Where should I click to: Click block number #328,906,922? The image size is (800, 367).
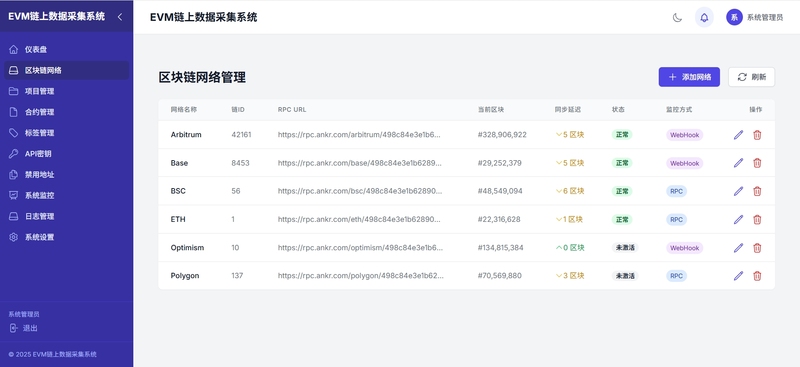(502, 135)
